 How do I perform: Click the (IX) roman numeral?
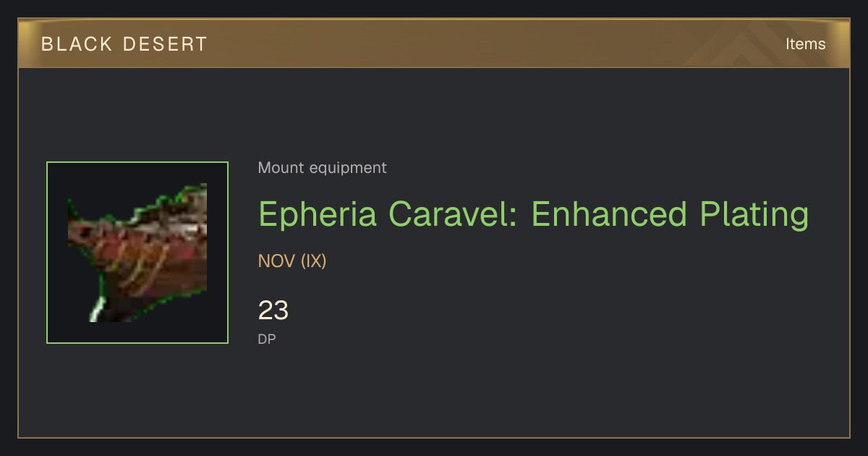click(314, 261)
